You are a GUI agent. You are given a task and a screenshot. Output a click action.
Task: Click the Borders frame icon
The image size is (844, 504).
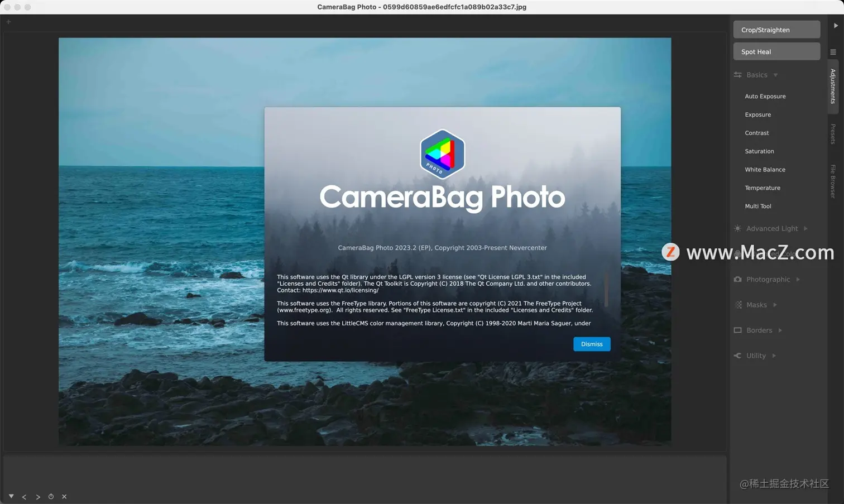coord(737,330)
